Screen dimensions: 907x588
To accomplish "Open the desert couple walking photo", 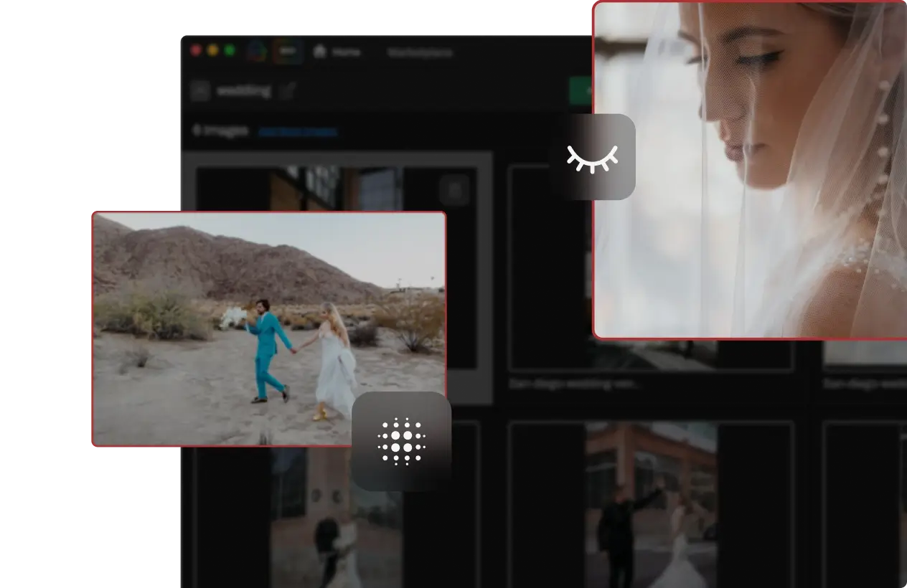I will [268, 328].
